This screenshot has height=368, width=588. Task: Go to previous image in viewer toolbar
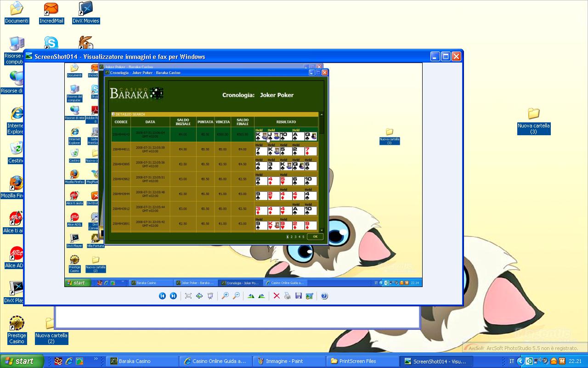[x=162, y=296]
